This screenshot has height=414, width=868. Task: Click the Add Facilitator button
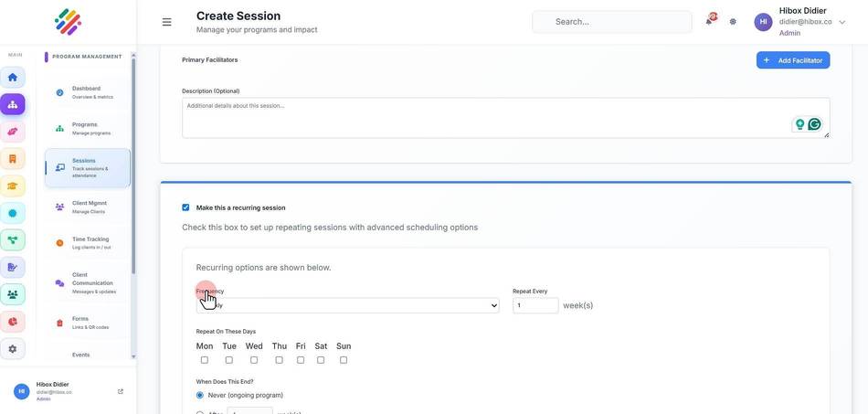click(793, 60)
